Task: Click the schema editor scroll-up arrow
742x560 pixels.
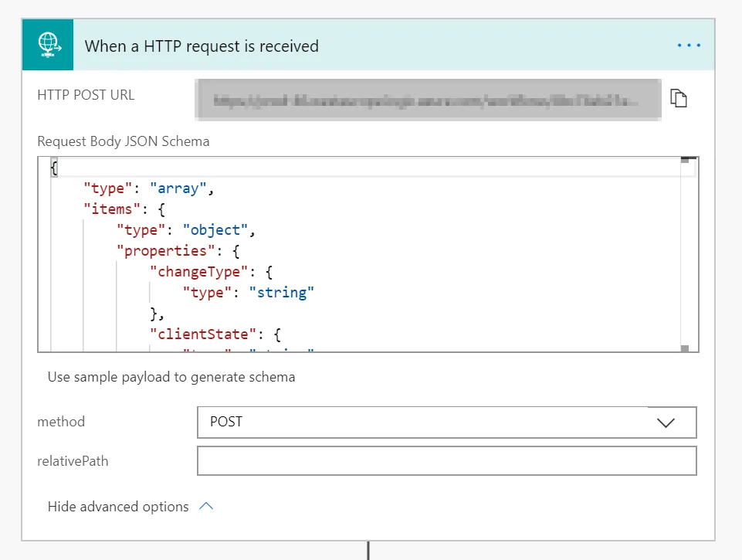Action: coord(684,158)
